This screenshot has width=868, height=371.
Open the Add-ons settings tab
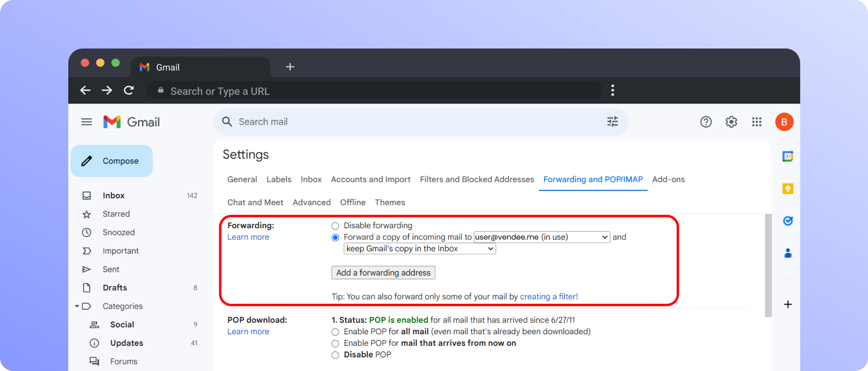[x=668, y=180]
